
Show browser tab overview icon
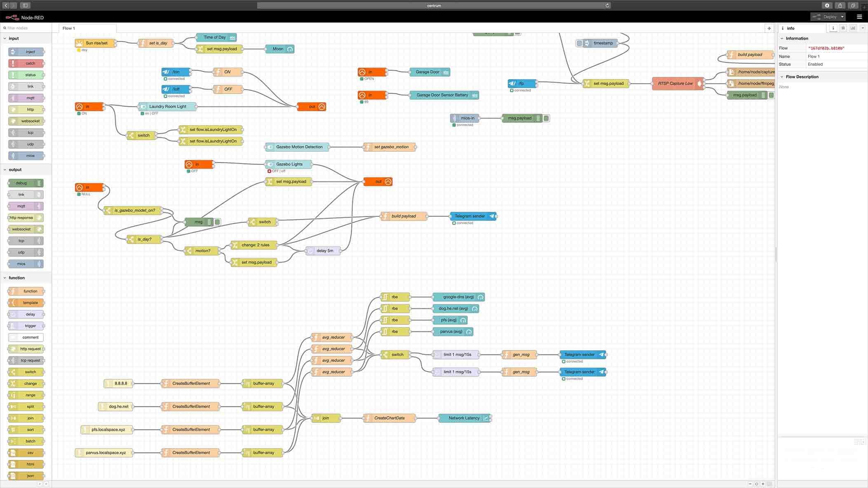point(853,5)
